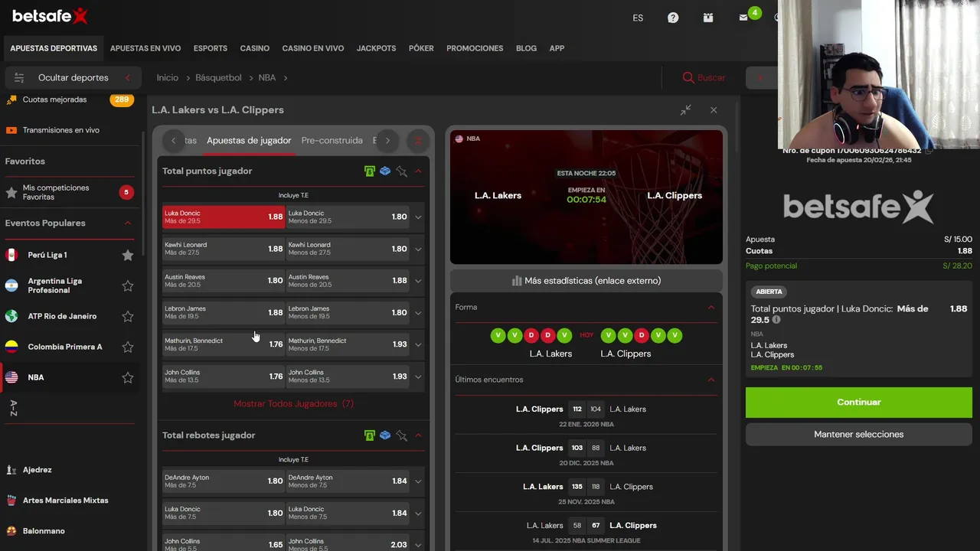The width and height of the screenshot is (980, 551).
Task: Click the bar chart icon in Más estadísticas
Action: (517, 281)
